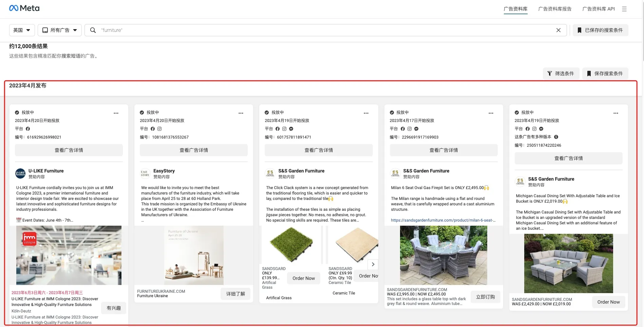Screen dimensions: 644x327
Task: Open more options on EasyStory ad
Action: point(241,113)
